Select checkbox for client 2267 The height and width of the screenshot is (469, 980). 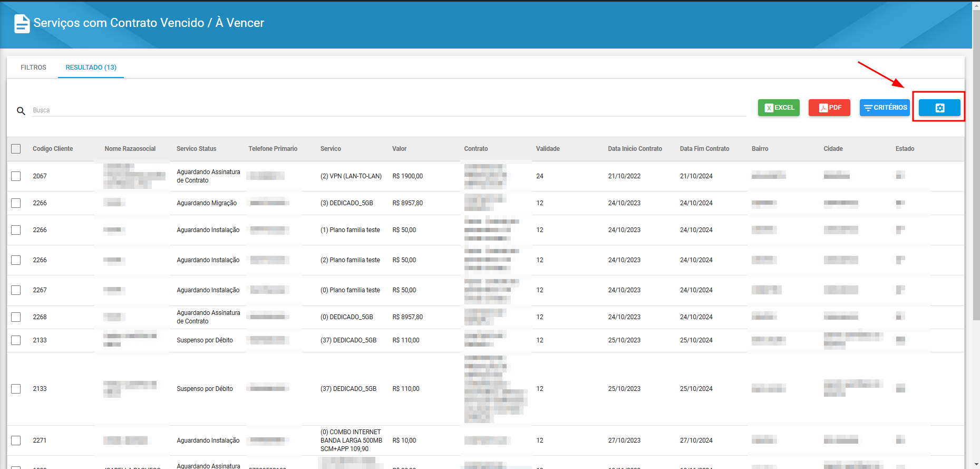click(x=16, y=290)
